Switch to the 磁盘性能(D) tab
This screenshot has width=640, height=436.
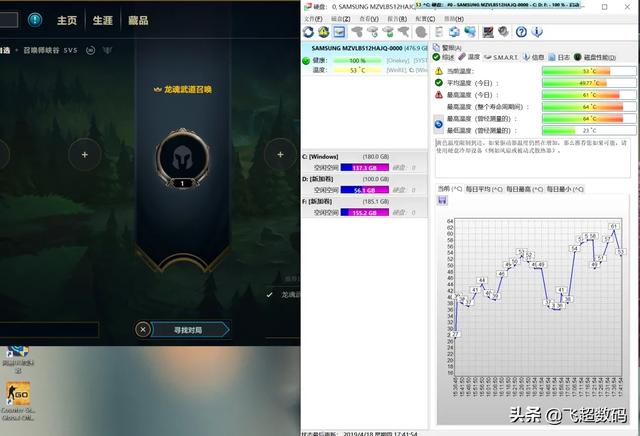595,57
